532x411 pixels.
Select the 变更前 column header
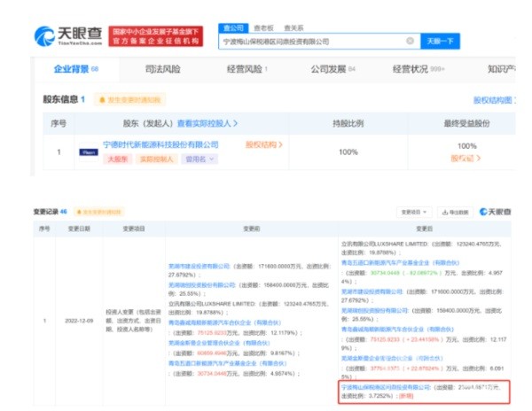[x=252, y=229]
